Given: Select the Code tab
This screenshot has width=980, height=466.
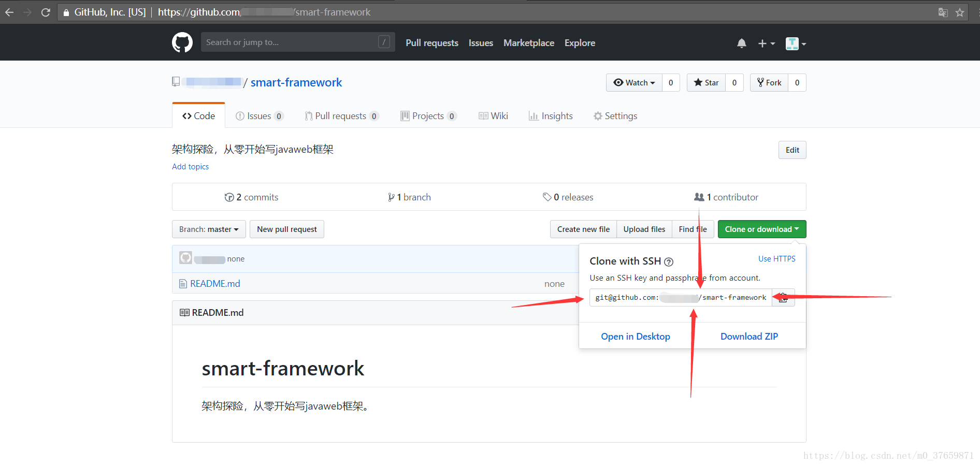Looking at the screenshot, I should (198, 116).
